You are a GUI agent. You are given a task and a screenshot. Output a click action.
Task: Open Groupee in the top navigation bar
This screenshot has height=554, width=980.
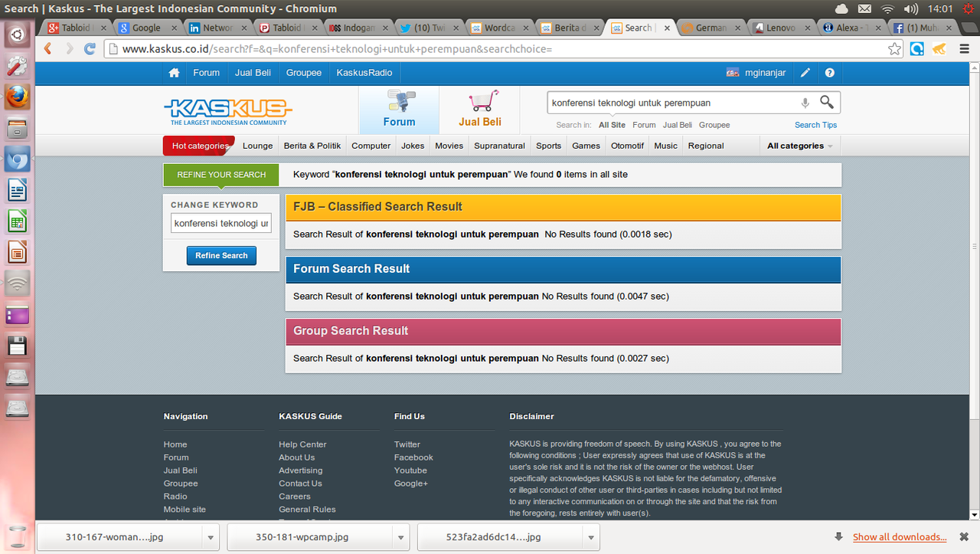click(304, 73)
